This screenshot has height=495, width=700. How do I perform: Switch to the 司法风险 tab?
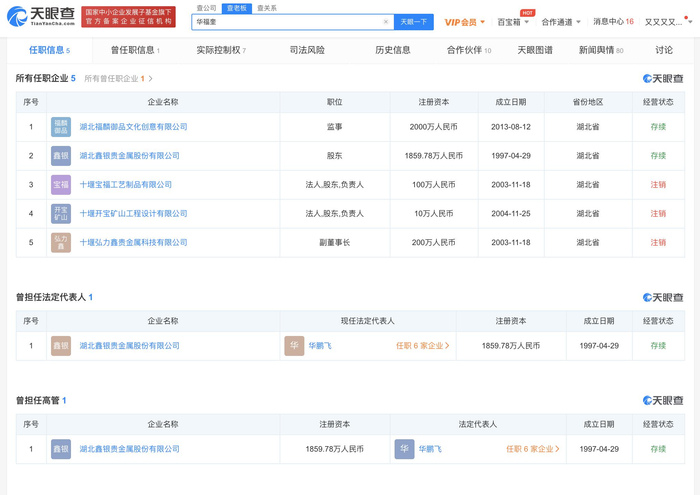[307, 50]
